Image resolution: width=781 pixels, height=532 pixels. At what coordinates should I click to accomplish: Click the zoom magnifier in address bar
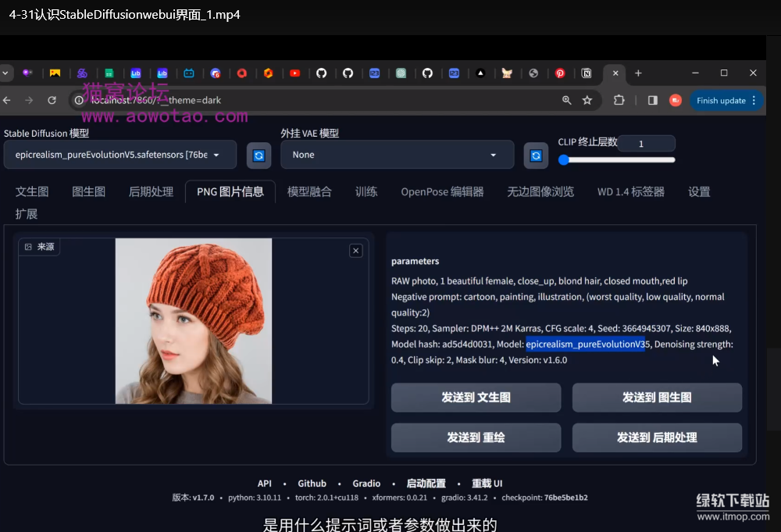[x=567, y=100]
